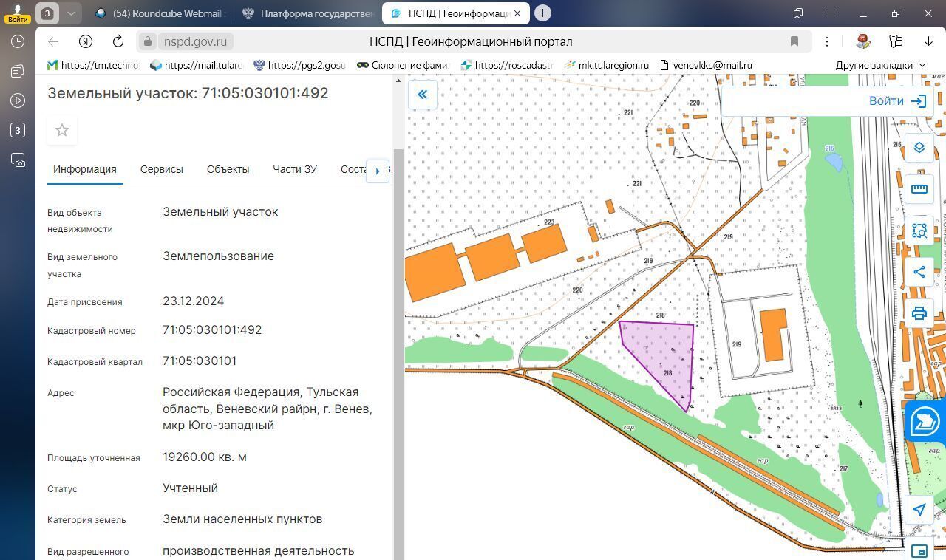Select the value производственная деятельность
Screen dimensions: 946x560
coord(259,551)
